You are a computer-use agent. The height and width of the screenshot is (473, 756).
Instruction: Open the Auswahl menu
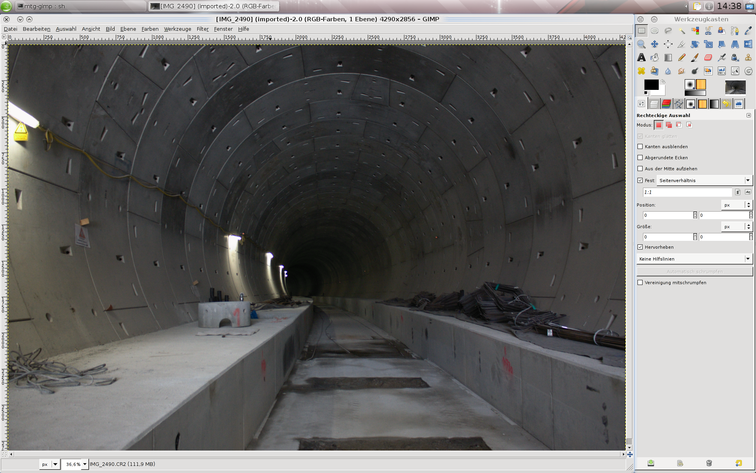[66, 29]
